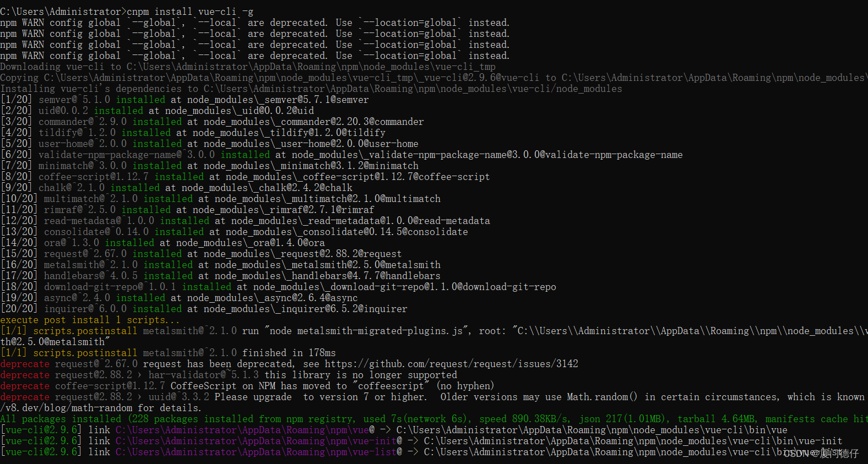Click the '[11/20]' rimraf installed line
Screen dimensions: 868x464
click(x=187, y=210)
